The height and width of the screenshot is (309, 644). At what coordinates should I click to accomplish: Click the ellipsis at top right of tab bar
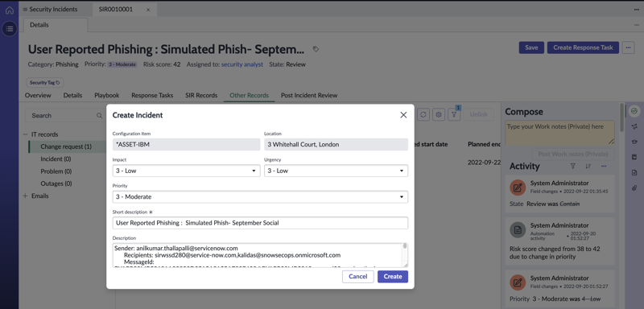tap(637, 10)
